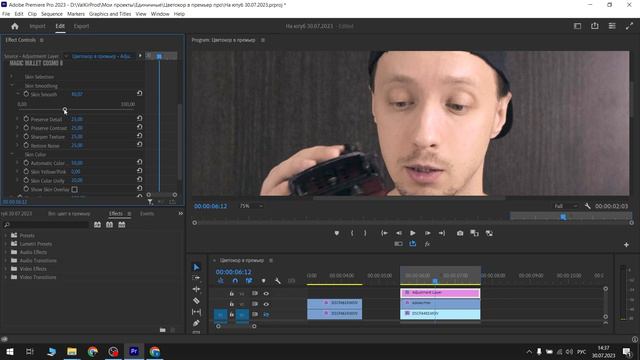This screenshot has height=360, width=640.
Task: Click Mark In button
Action: [352, 233]
